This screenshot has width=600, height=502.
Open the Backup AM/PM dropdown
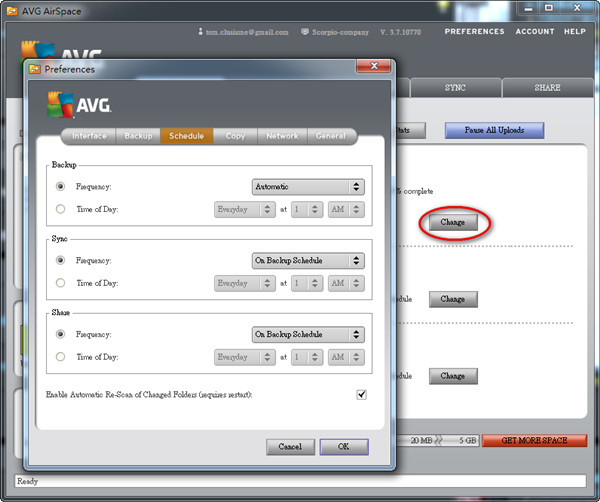point(346,209)
